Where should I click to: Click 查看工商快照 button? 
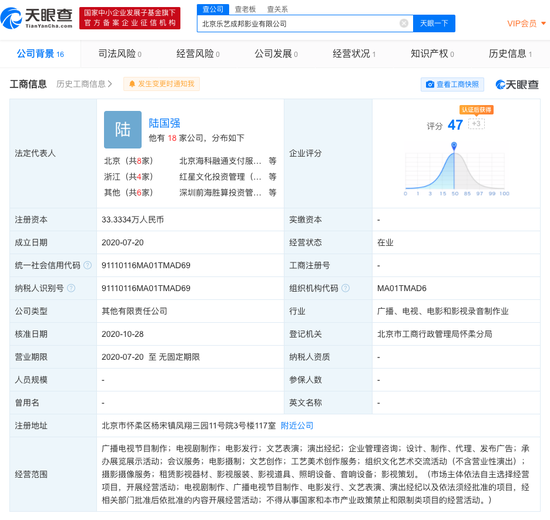[452, 85]
